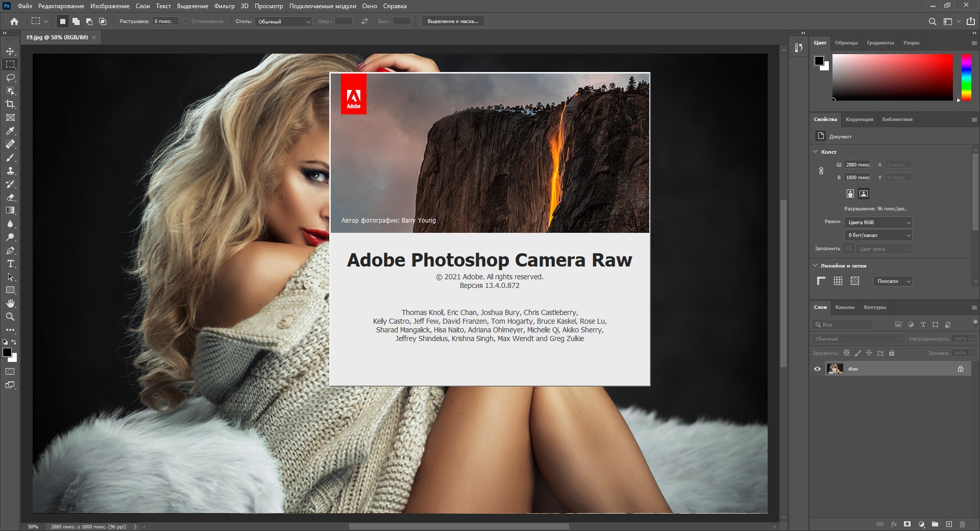Toggle Quick Mask mode
980x531 pixels.
click(x=10, y=372)
